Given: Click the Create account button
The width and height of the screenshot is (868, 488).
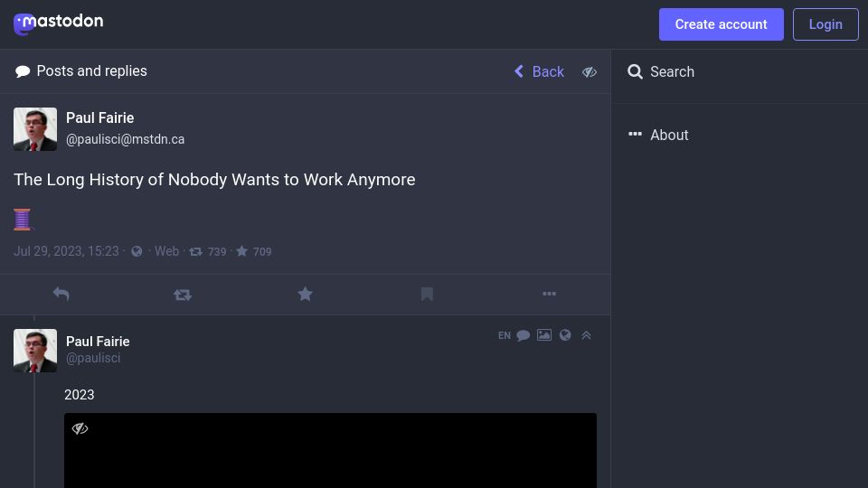Looking at the screenshot, I should pos(721,24).
